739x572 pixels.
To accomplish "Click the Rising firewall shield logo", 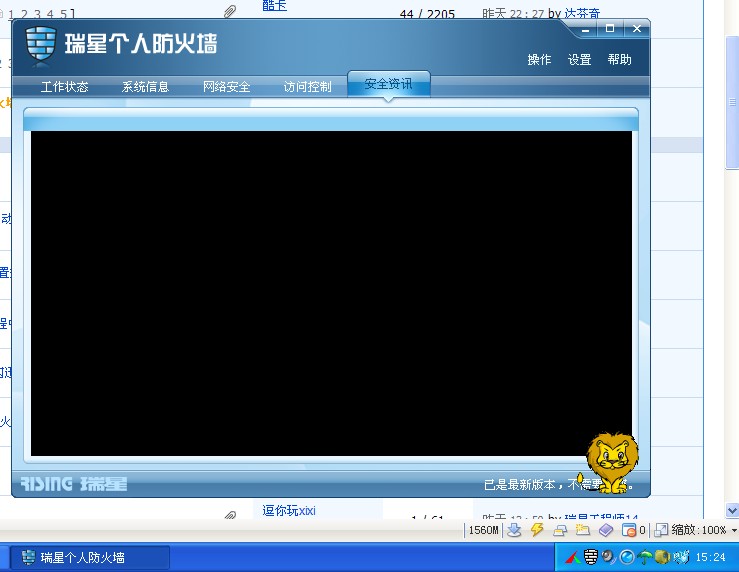I will coord(41,44).
